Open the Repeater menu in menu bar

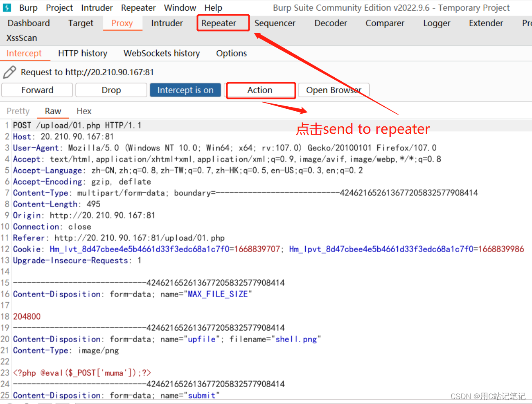pos(138,8)
